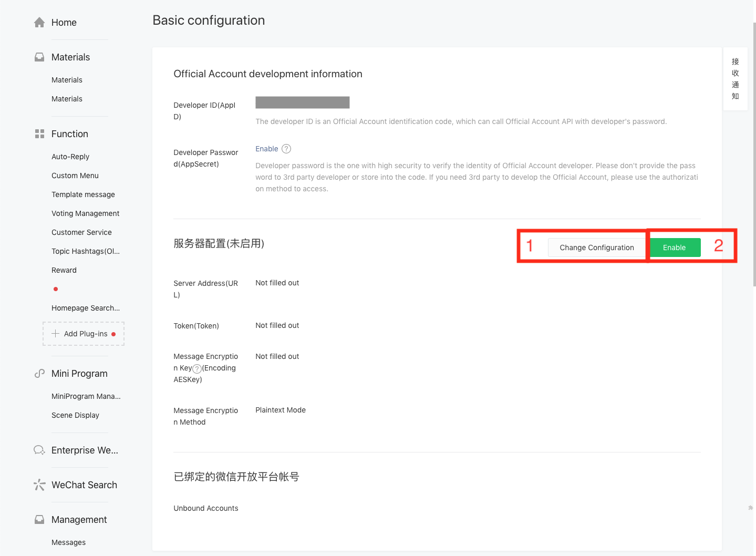
Task: Open the 接收通知 side panel tab
Action: click(x=736, y=79)
